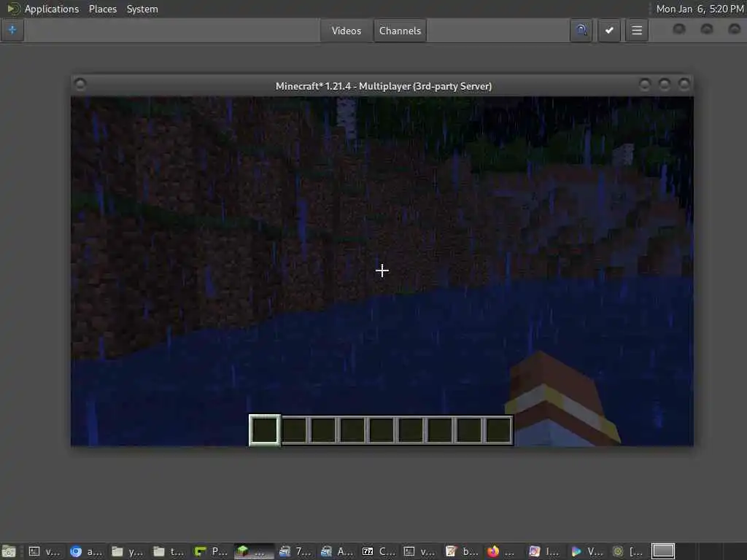Click the Minecraft 1.21.4 window title

click(384, 86)
